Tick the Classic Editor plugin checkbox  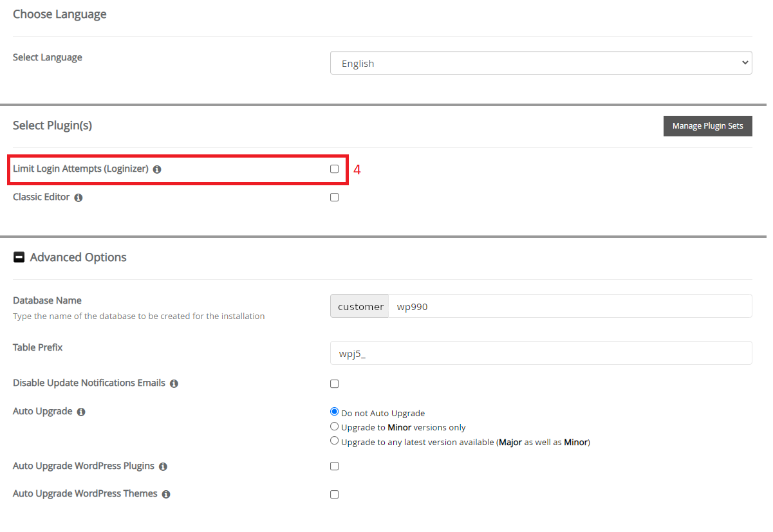[334, 197]
